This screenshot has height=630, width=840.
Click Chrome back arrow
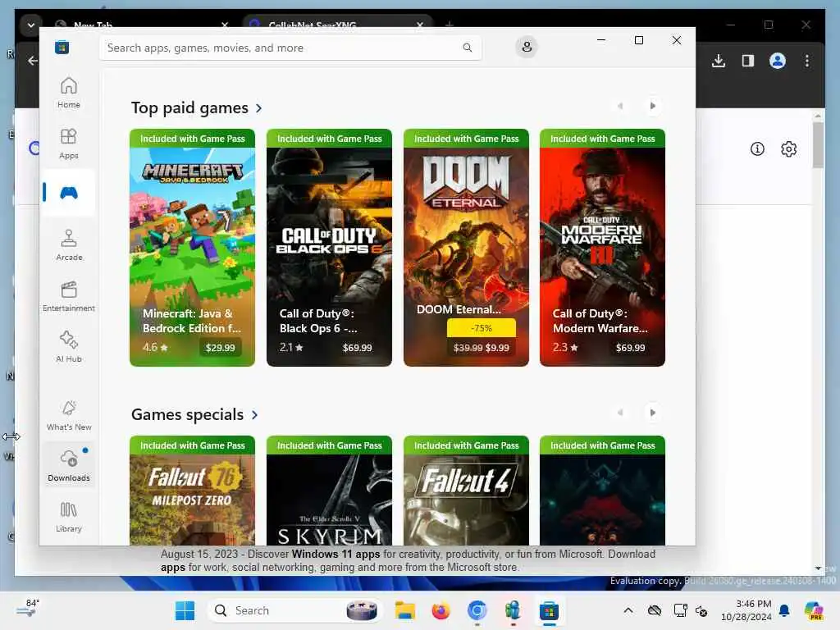point(33,61)
